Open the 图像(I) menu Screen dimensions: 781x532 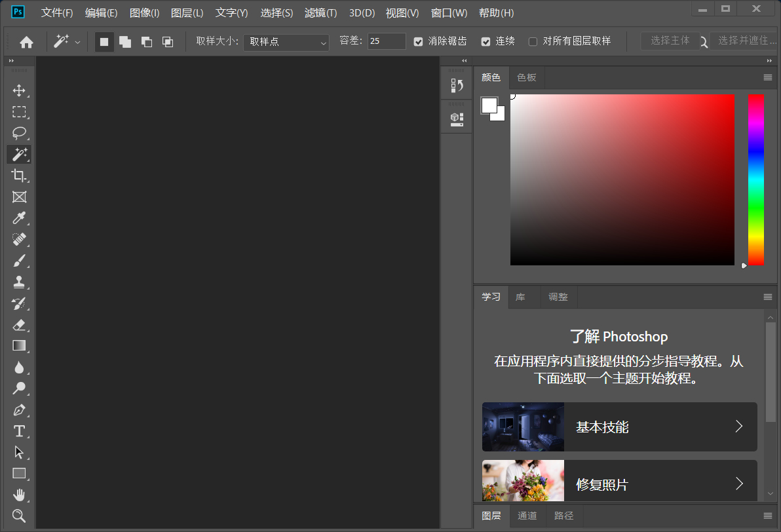click(144, 13)
